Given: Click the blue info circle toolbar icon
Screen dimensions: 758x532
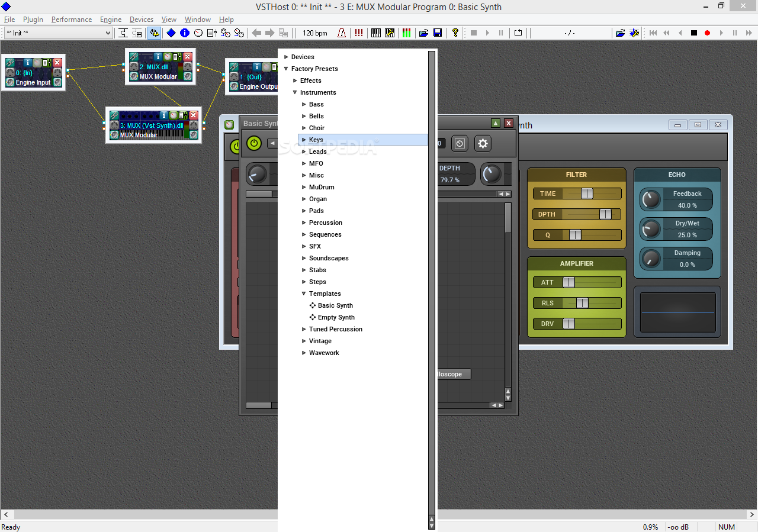Looking at the screenshot, I should pos(185,33).
